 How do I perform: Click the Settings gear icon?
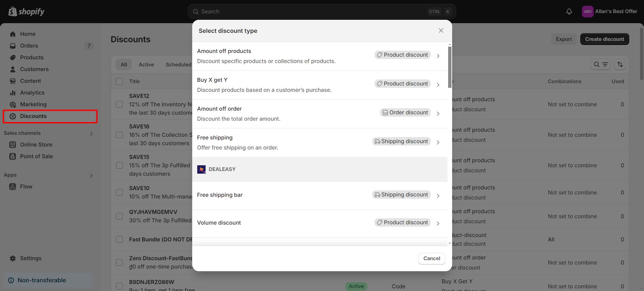click(13, 258)
